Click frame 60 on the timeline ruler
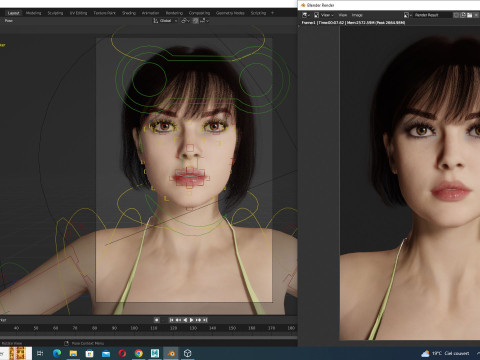Viewport: 480px width, 360px height. point(55,328)
